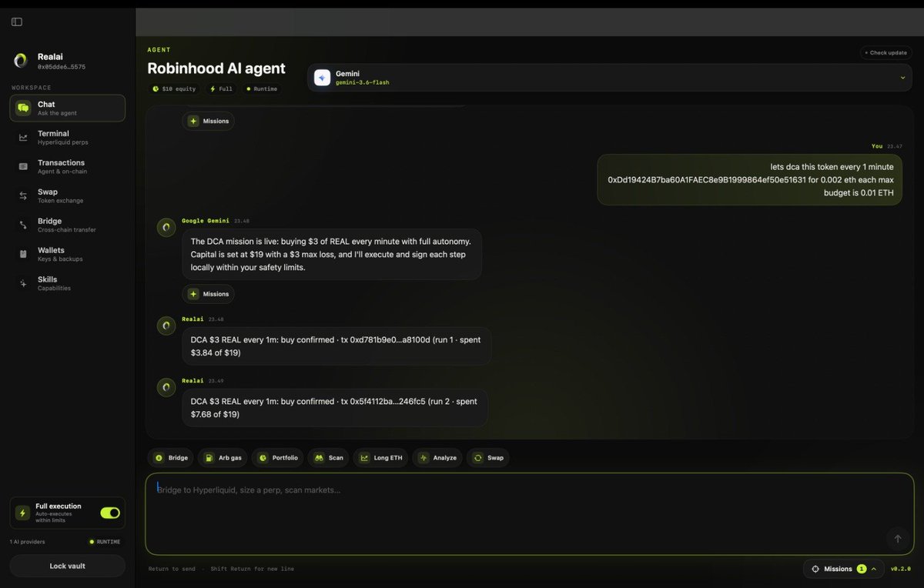
Task: Expand the Missions panel at bottom right
Action: click(x=844, y=569)
